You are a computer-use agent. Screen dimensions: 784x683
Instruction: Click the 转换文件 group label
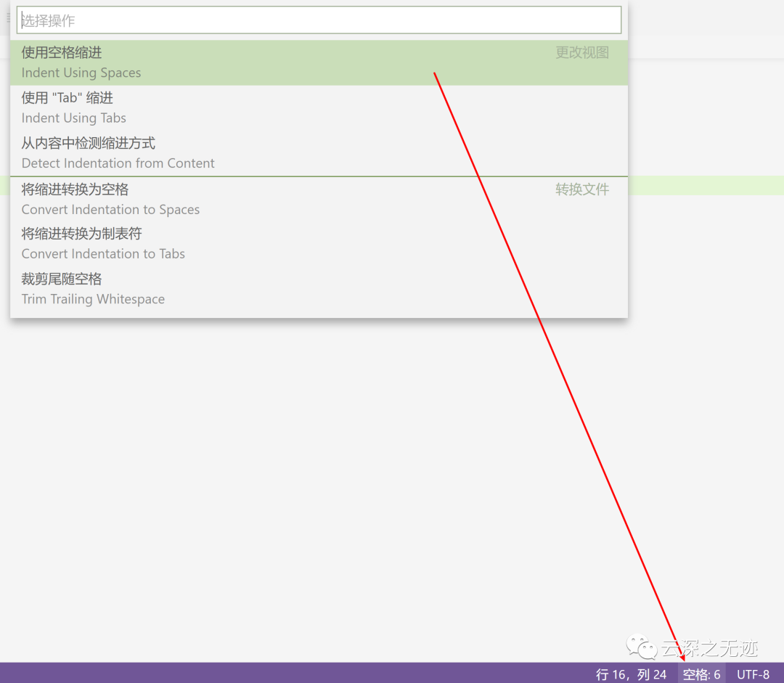click(582, 189)
